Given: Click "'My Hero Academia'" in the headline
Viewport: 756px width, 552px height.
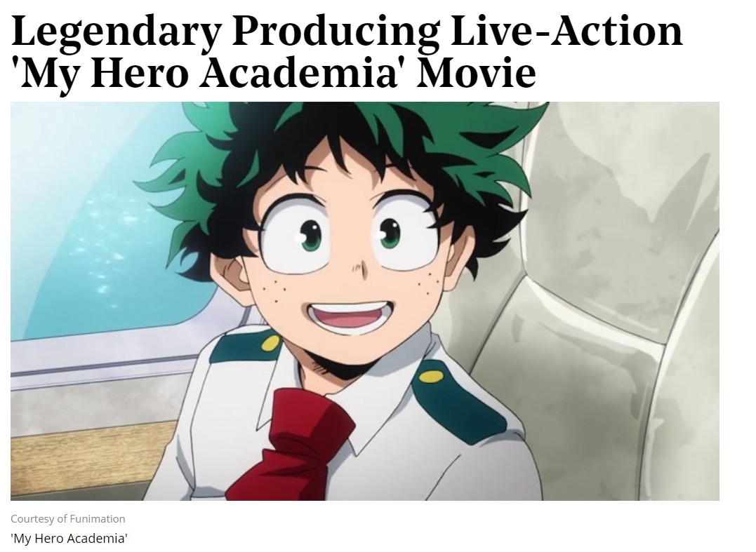Looking at the screenshot, I should (210, 74).
